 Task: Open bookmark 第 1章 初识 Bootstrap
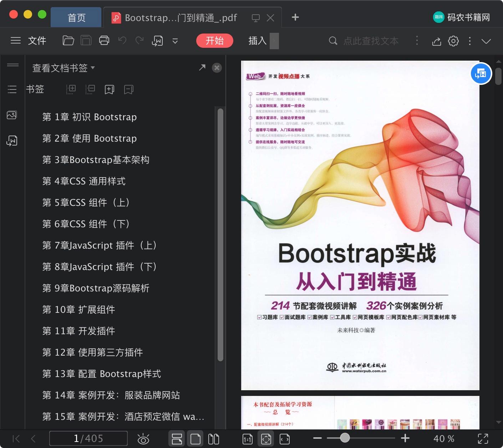[90, 117]
